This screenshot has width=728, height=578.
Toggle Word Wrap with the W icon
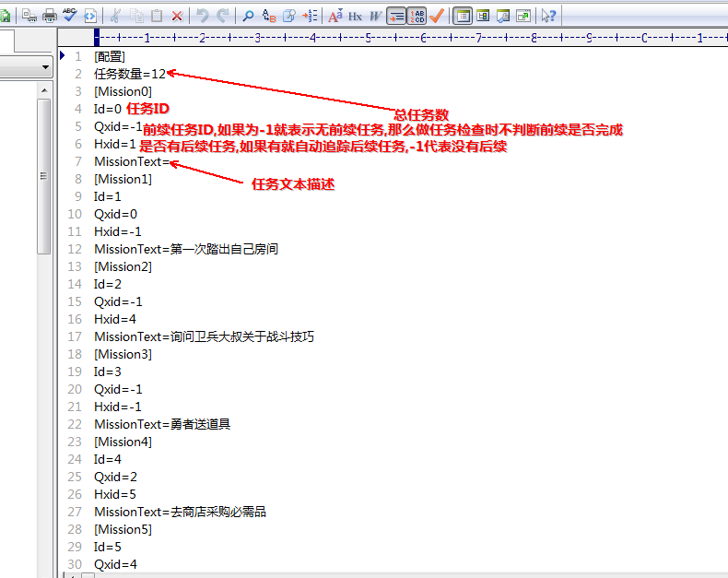tap(375, 17)
